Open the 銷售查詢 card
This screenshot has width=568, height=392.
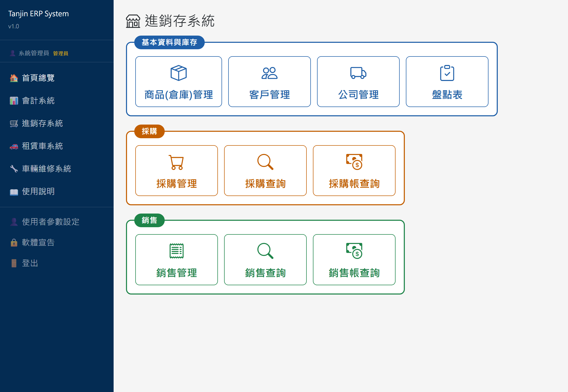click(265, 259)
